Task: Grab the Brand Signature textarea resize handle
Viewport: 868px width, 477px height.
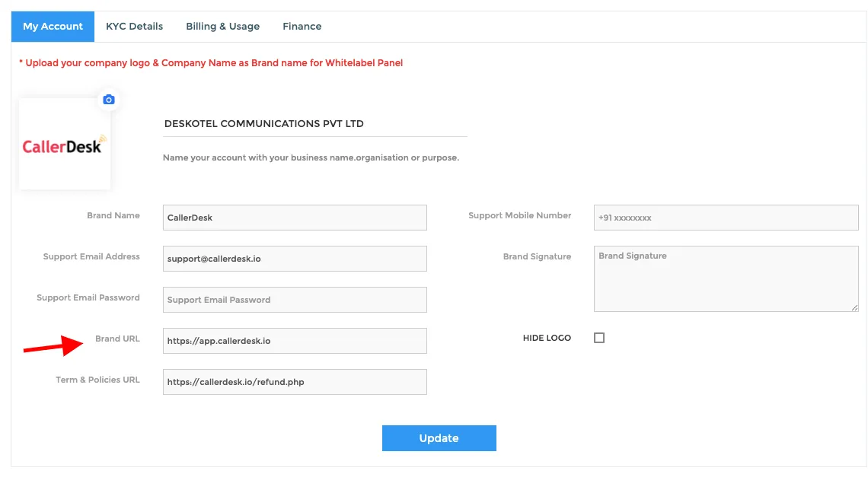Action: [854, 307]
